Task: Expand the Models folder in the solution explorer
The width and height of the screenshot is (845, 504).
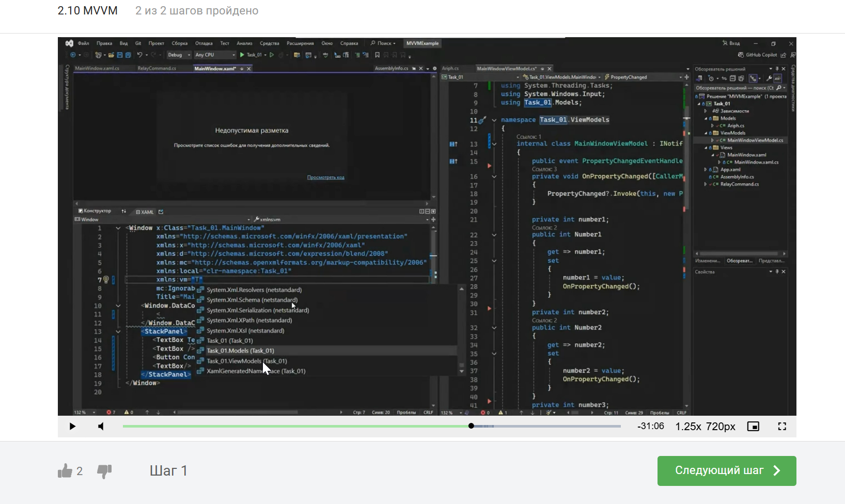Action: click(x=706, y=118)
